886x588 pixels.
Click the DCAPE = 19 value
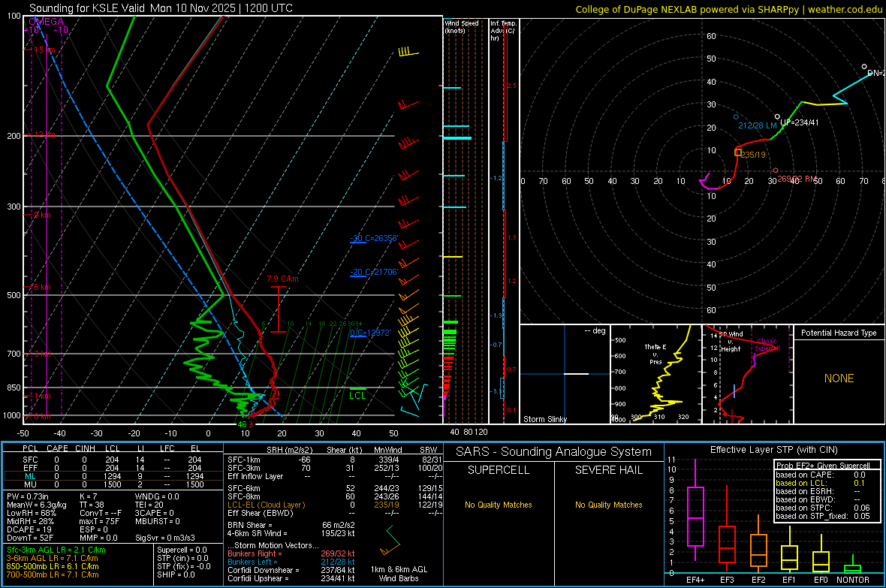(29, 529)
